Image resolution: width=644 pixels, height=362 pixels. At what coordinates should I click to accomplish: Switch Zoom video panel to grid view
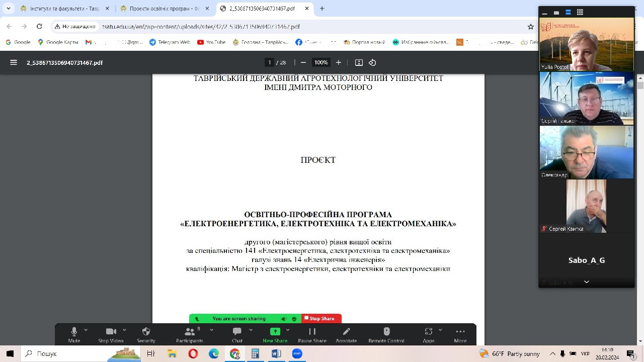point(580,13)
